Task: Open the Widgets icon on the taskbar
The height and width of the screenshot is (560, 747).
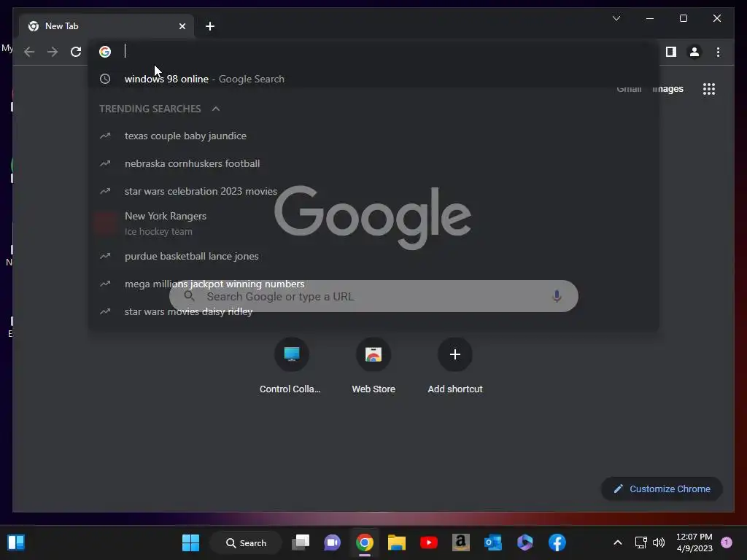Action: point(16,542)
